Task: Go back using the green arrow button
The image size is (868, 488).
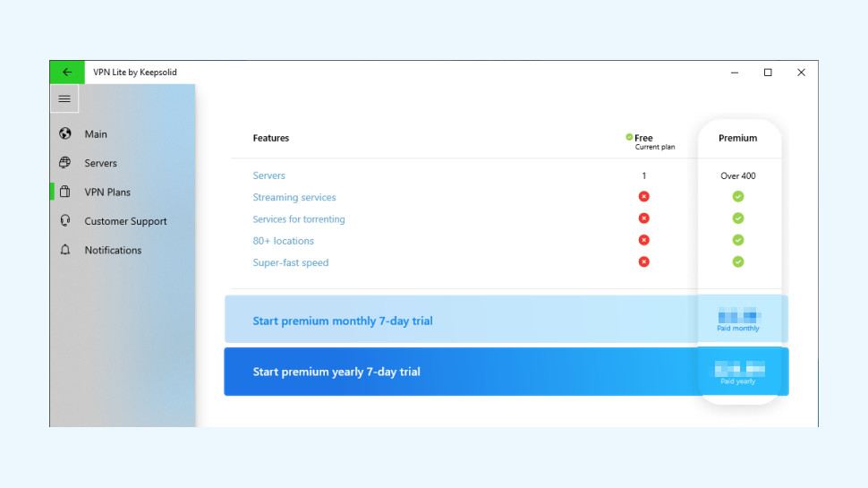Action: pyautogui.click(x=67, y=72)
